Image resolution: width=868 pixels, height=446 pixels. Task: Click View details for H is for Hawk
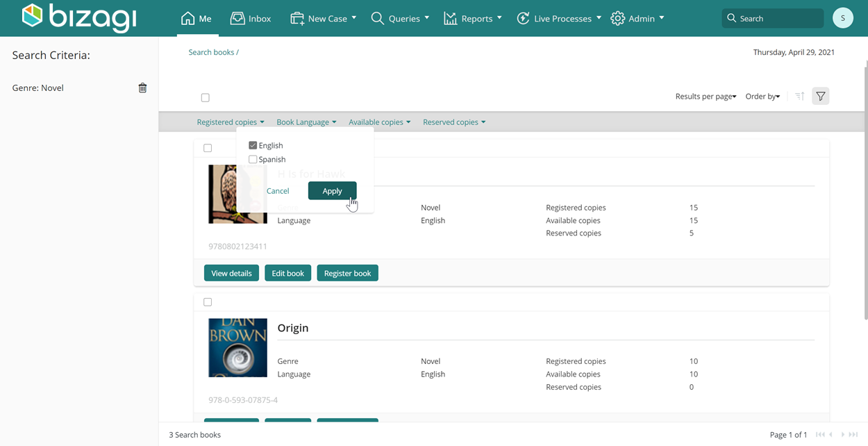231,273
